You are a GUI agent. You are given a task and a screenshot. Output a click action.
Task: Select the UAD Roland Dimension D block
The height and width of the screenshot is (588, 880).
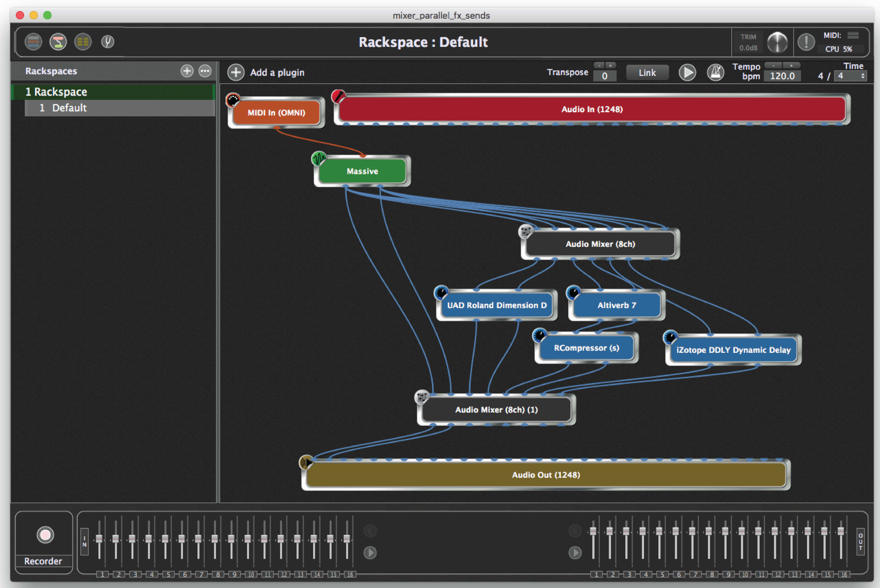click(497, 305)
